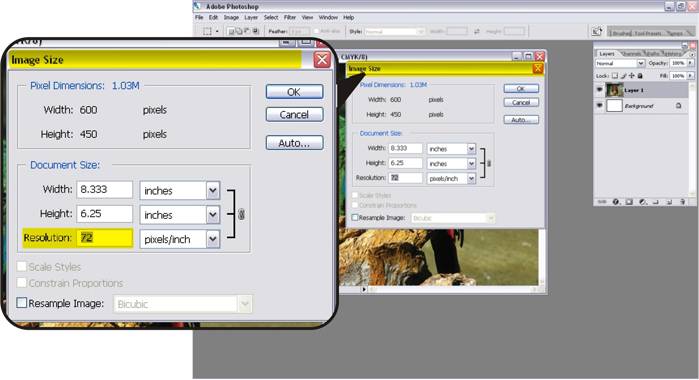Click the lock position move icon
Viewport: 699px width, 380px height.
point(631,76)
